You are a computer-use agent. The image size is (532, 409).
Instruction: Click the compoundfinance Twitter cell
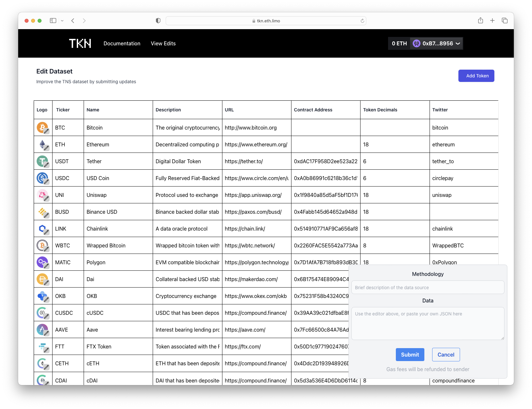click(464, 381)
